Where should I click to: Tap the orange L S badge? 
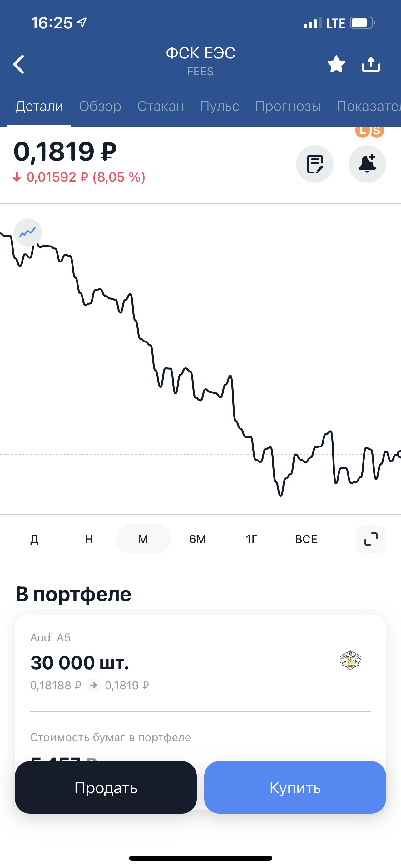(x=370, y=131)
